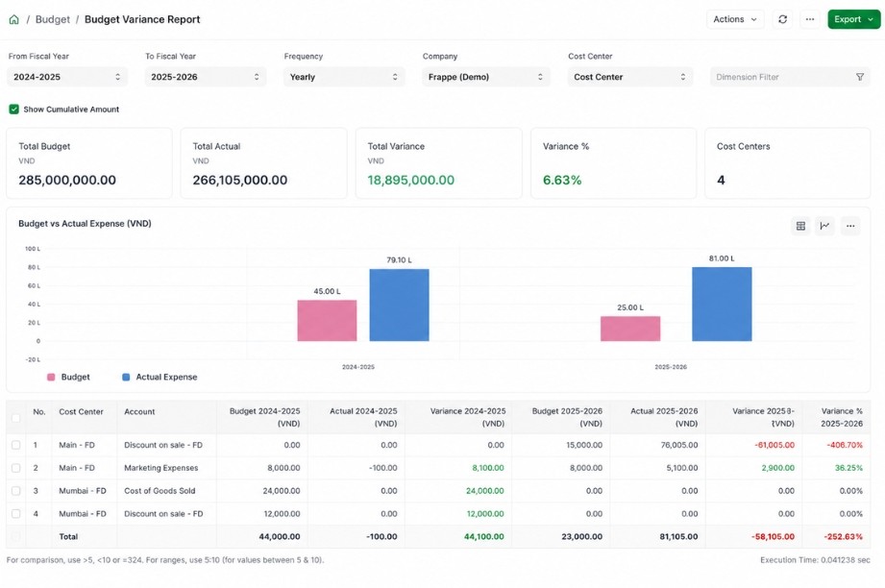Tick checkbox for row 3 Cost of Goods Sold
885x588 pixels.
pos(15,491)
